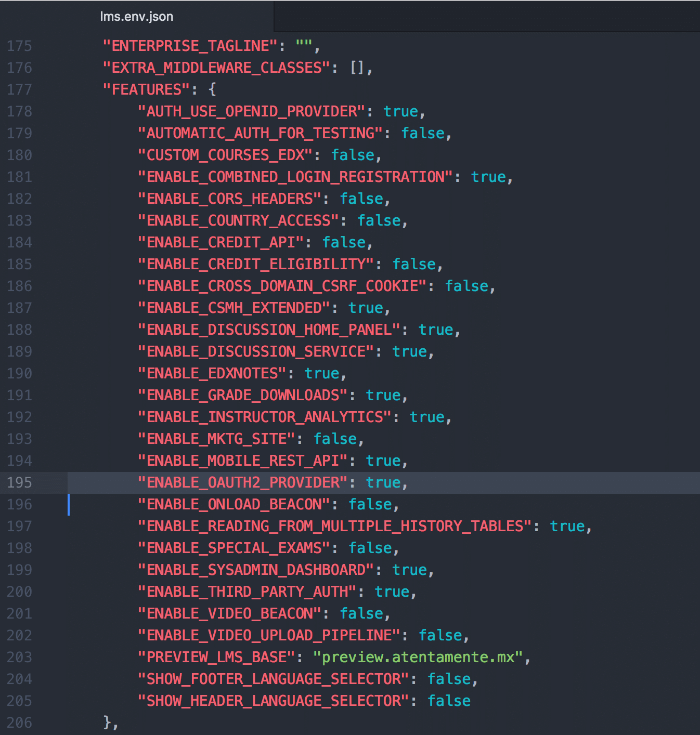
Task: Click the "AUTH_USE_OPENID_PROVIDER" key
Action: tap(252, 111)
